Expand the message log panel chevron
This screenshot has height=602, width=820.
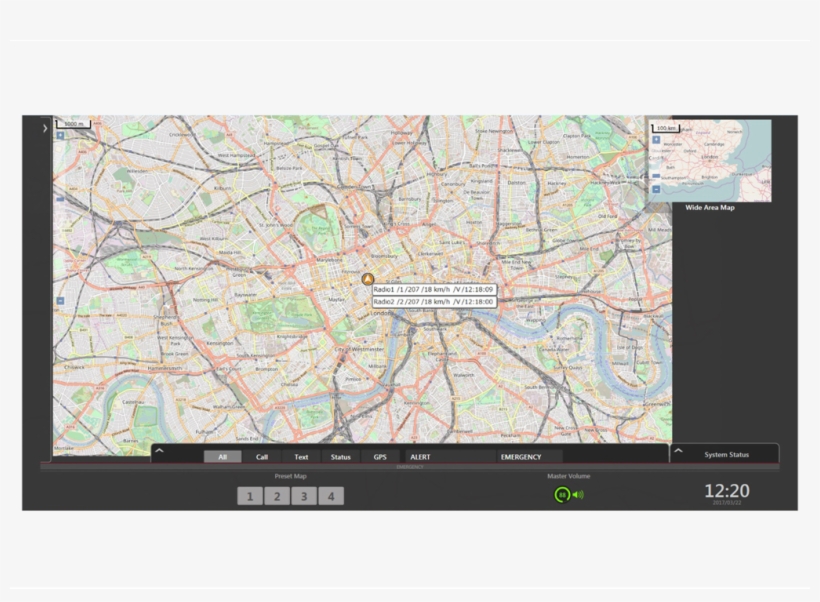coord(159,453)
